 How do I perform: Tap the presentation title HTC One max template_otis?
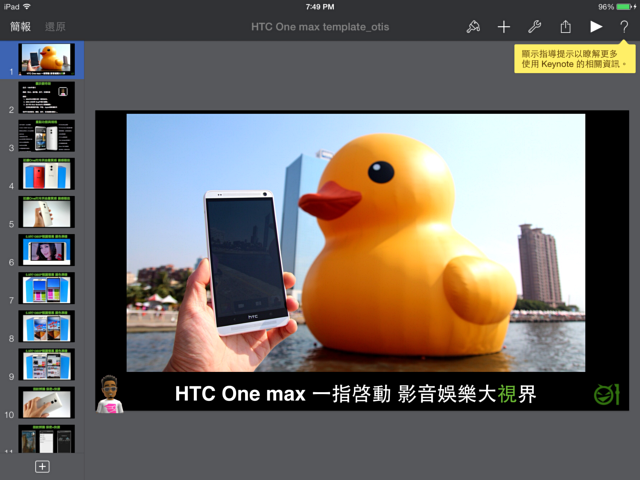(320, 27)
